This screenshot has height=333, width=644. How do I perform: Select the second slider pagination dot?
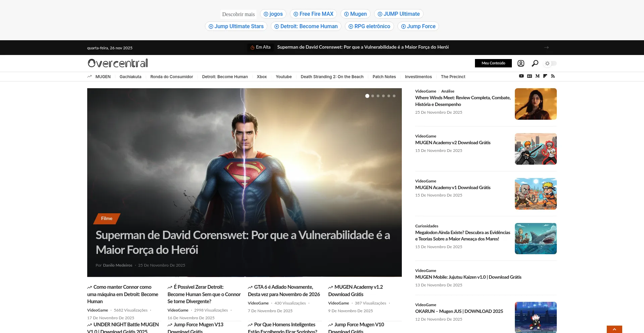pos(373,96)
